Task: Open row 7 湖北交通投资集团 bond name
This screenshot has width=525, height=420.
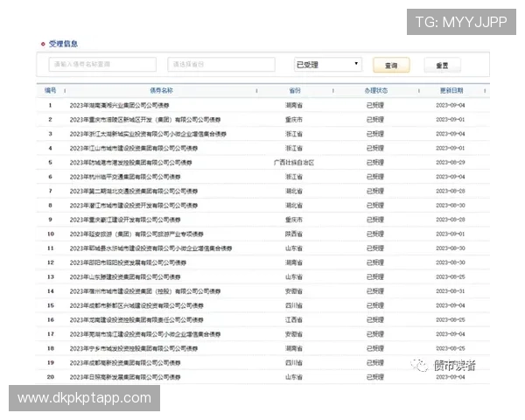Action: coord(134,192)
